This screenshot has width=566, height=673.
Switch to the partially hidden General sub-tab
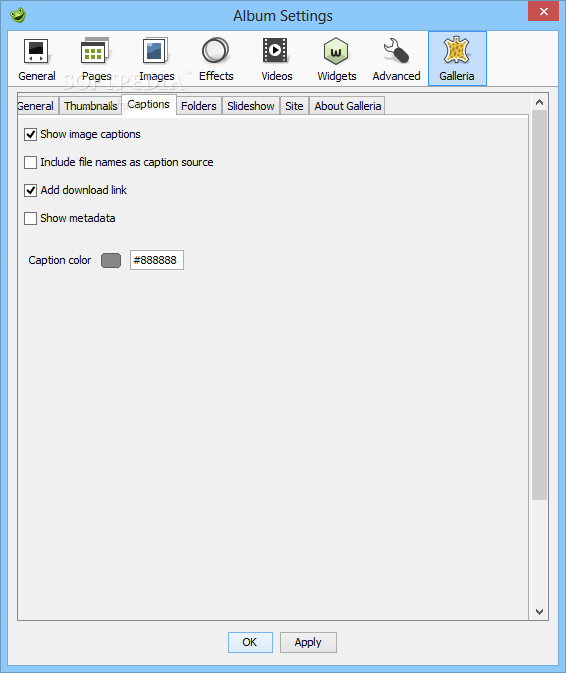(37, 106)
